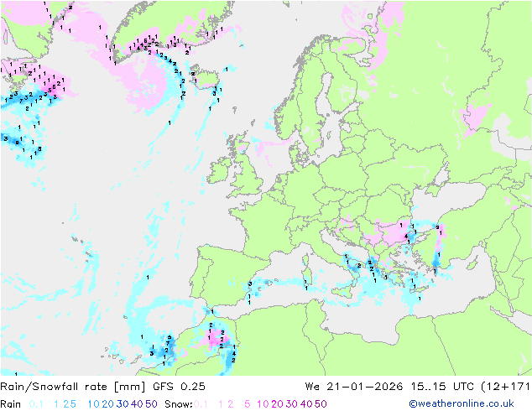Pick the snow legend value 30
The image size is (532, 411).
coord(291,404)
